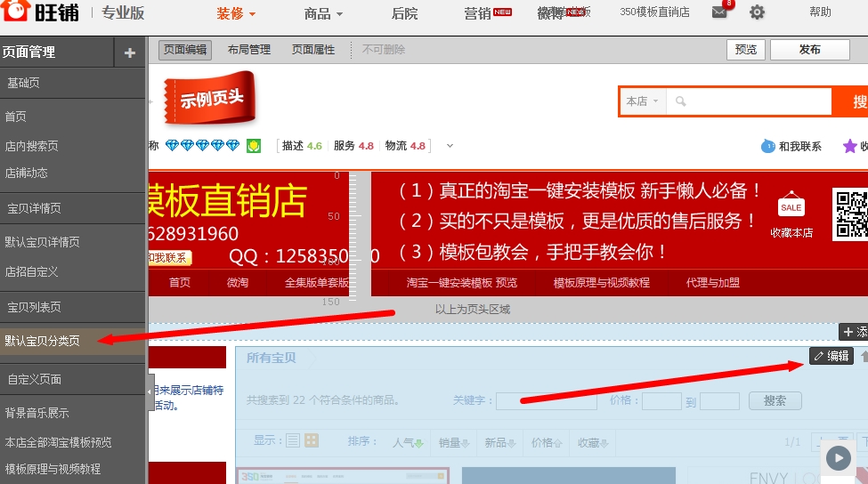Screen dimensions: 868x484
Task: Switch to 布局管理 tab
Action: pyautogui.click(x=249, y=50)
